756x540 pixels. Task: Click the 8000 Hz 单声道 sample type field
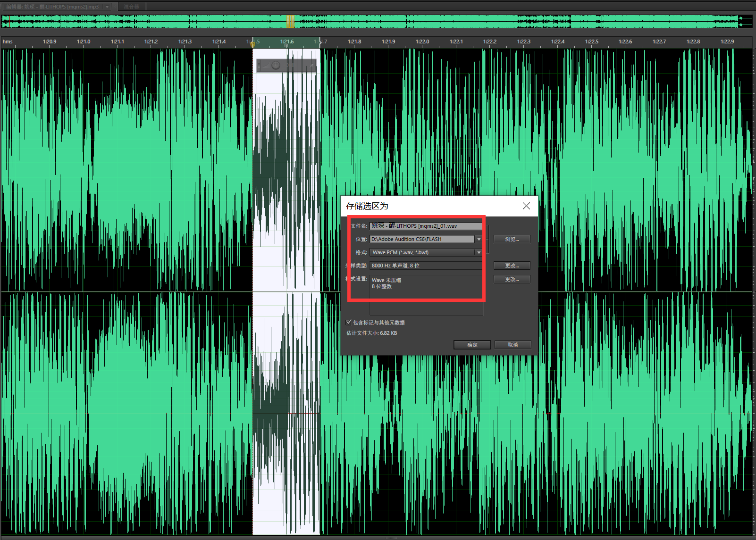coord(426,266)
